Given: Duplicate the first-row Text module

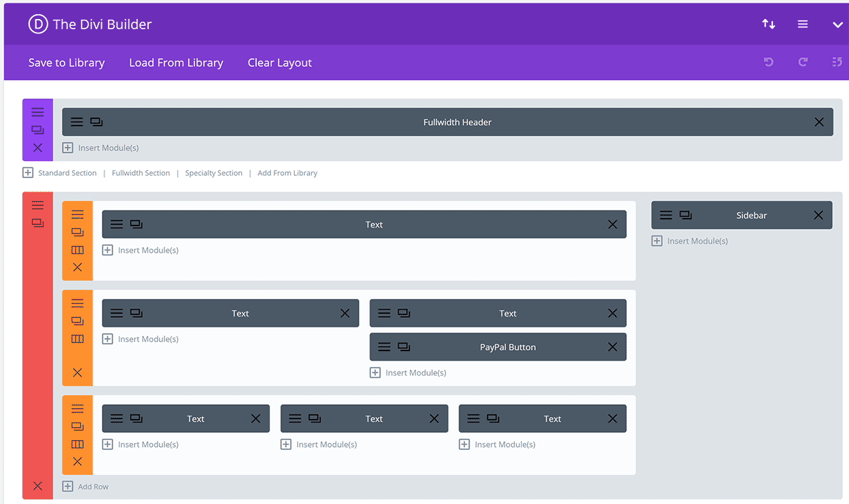Looking at the screenshot, I should (137, 224).
